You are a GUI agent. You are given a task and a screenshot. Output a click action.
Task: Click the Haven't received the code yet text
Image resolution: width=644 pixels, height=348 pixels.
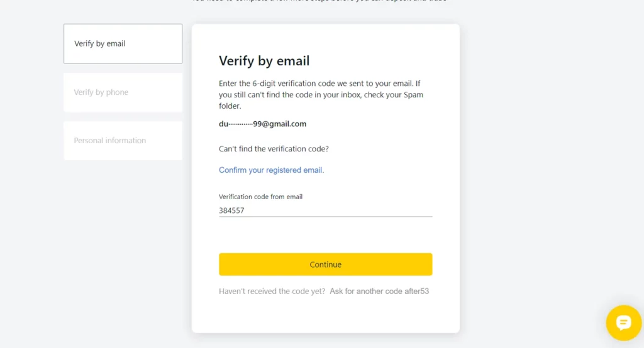point(272,291)
